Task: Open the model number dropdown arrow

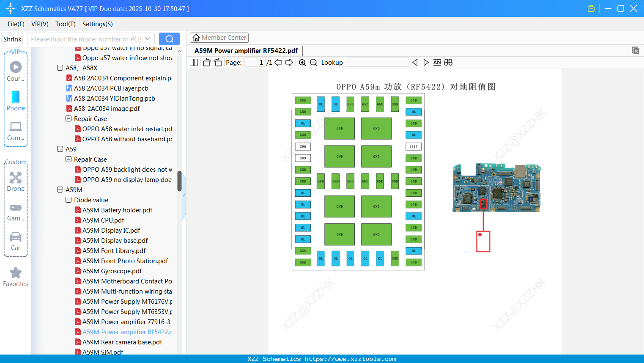Action: point(148,39)
